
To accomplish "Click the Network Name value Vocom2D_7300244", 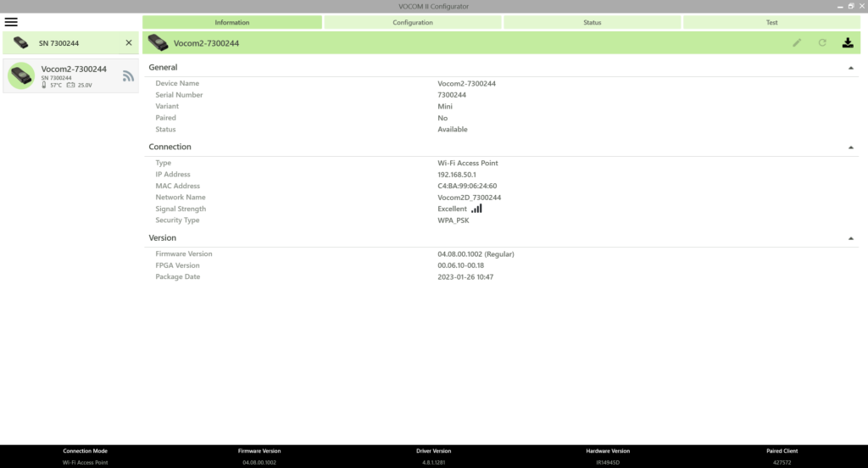I will (x=470, y=198).
